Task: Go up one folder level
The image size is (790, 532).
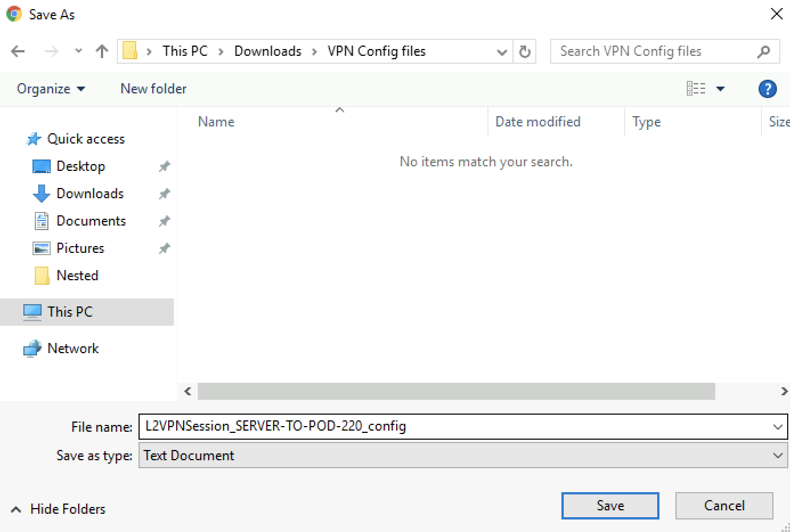Action: tap(102, 51)
